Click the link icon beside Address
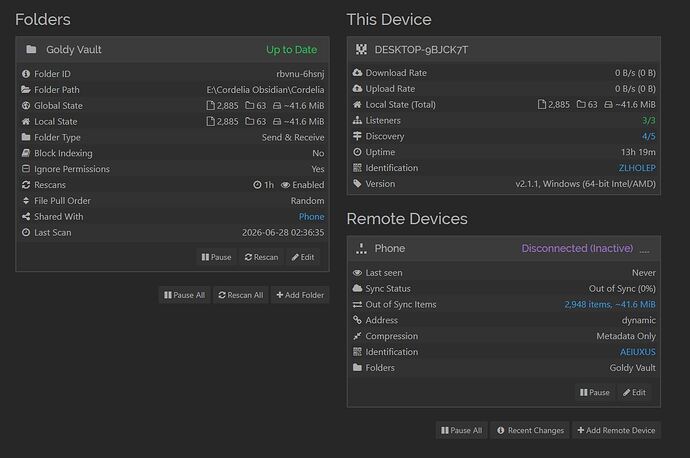Image resolution: width=690 pixels, height=458 pixels. [x=357, y=320]
